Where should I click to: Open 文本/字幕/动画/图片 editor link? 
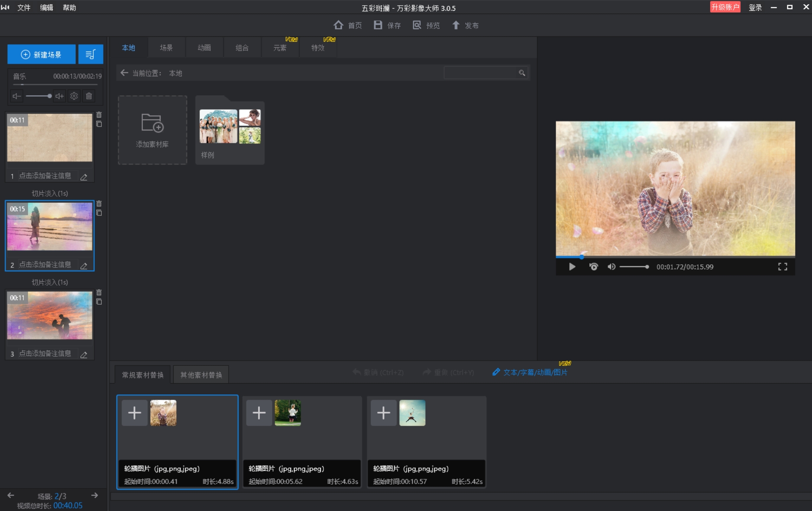[x=530, y=372]
